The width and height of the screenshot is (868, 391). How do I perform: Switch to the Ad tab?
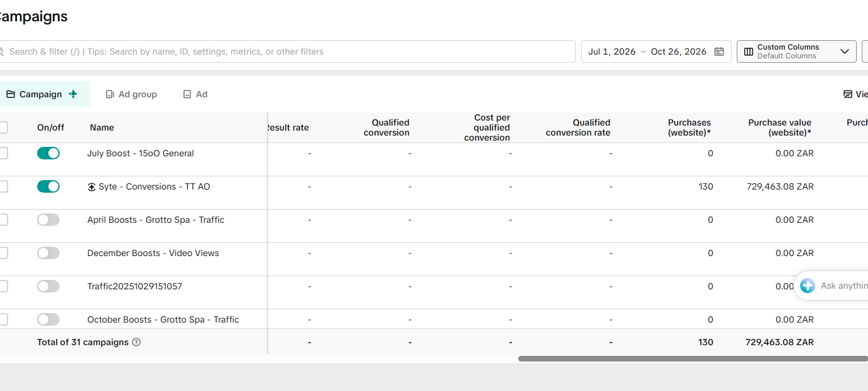click(x=195, y=94)
